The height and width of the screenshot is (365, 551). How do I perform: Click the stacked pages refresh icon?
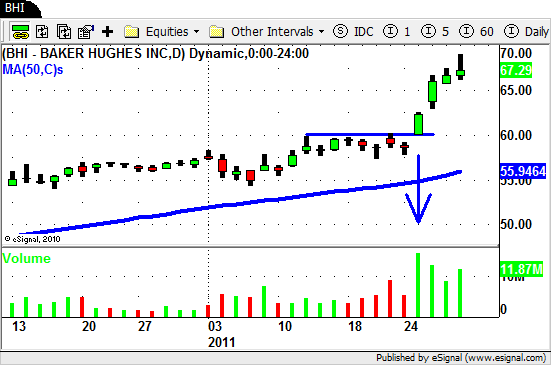pyautogui.click(x=64, y=32)
